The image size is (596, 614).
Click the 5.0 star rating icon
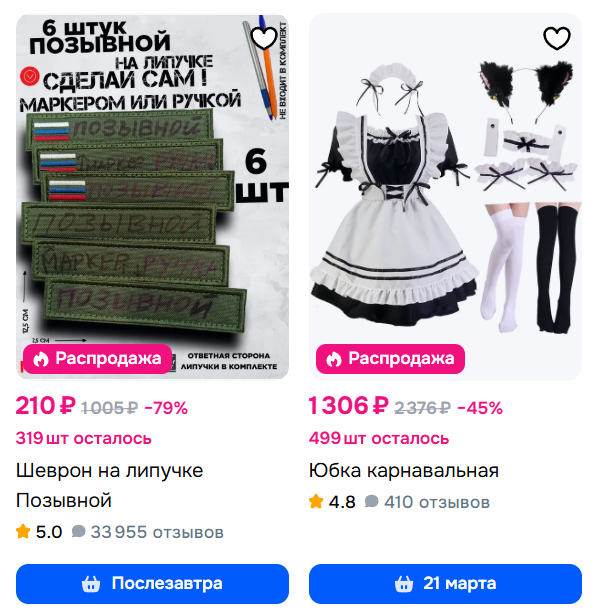[x=23, y=532]
